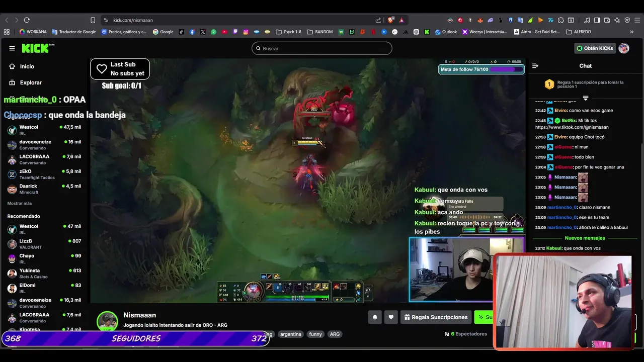Open the Brave Shields lion icon
644x362 pixels.
pos(390,20)
